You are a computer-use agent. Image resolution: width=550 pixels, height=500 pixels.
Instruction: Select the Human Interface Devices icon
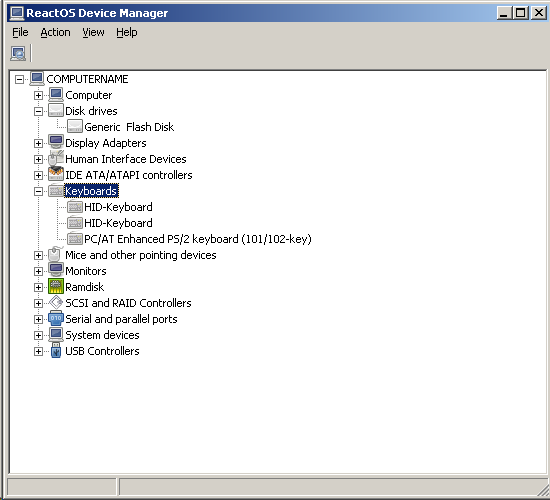(56, 158)
